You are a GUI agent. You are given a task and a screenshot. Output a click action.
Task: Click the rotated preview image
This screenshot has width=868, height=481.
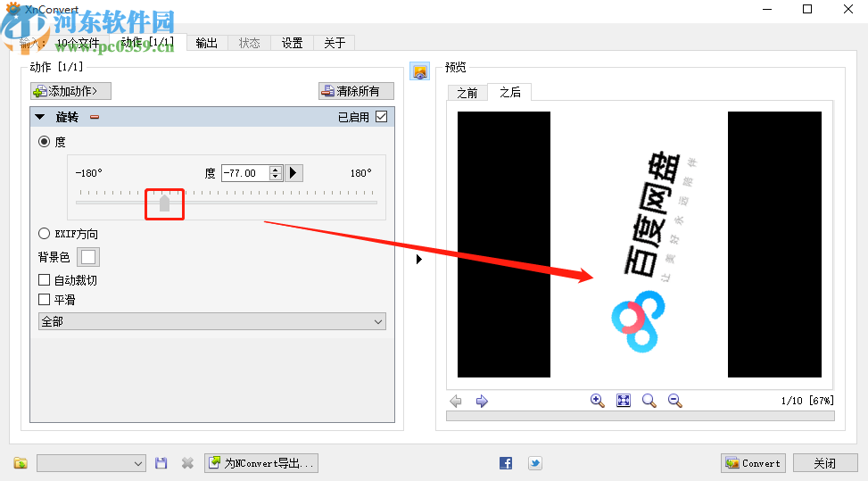click(x=640, y=245)
